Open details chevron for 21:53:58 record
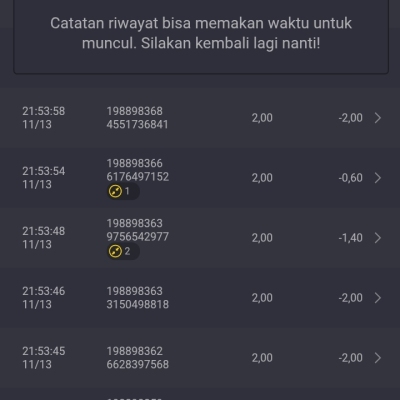The image size is (400, 400). coord(378,118)
